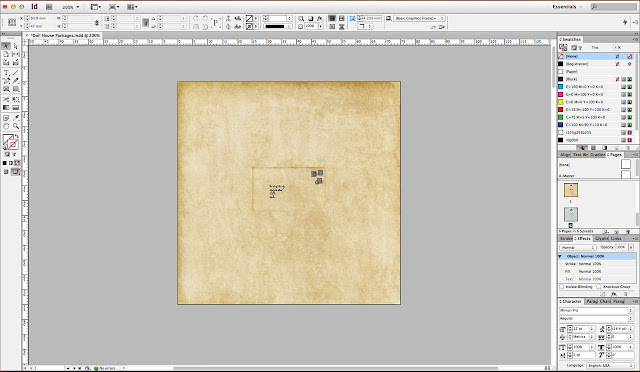Click the quick apply lightning icon

pyautogui.click(x=625, y=22)
